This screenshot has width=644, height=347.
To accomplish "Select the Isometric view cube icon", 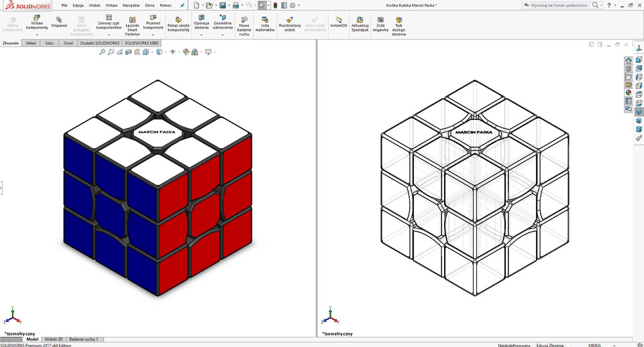I will [x=639, y=112].
